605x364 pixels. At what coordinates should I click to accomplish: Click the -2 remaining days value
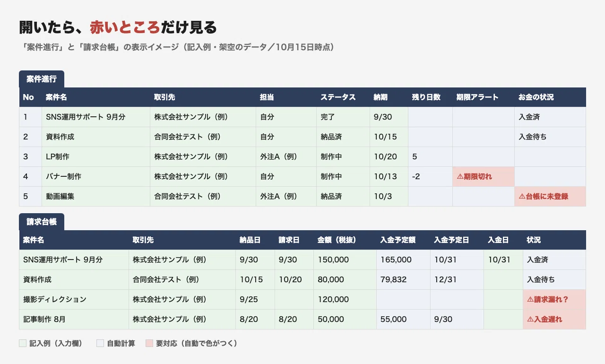coord(416,177)
